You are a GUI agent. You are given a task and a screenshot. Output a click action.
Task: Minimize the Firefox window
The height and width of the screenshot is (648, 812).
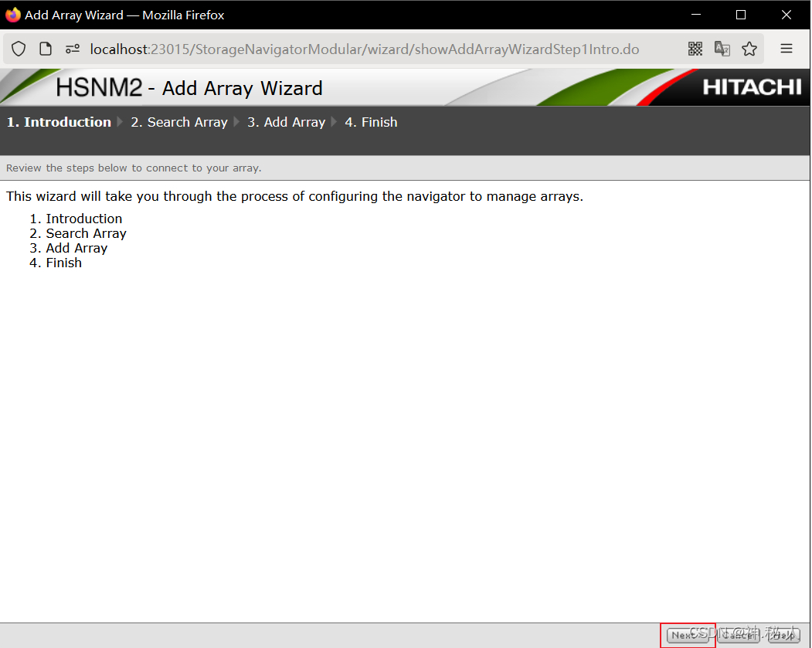pos(696,15)
